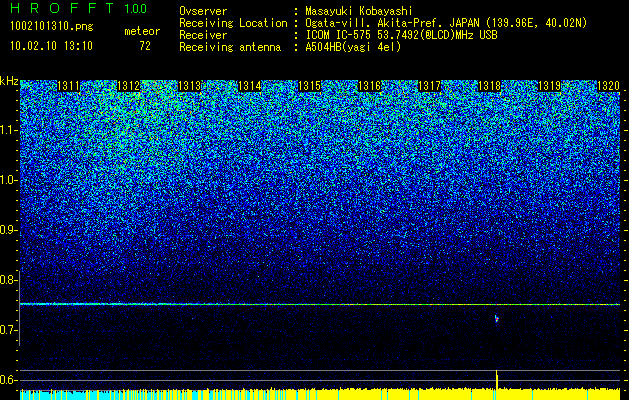
Task: Click the 1315 time marker
Action: coord(309,86)
